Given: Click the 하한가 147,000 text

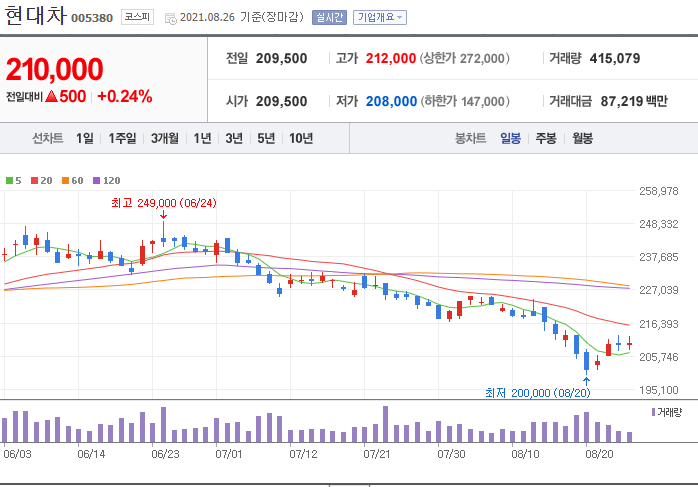Looking at the screenshot, I should (465, 101).
